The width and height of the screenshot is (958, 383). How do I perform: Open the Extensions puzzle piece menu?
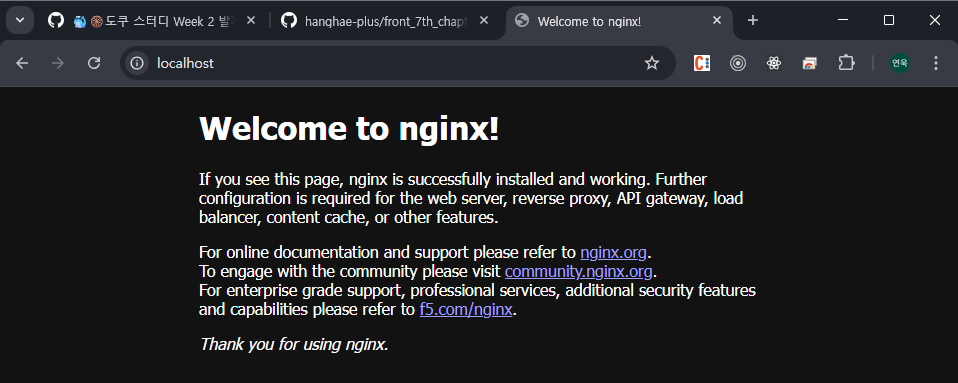(x=846, y=63)
